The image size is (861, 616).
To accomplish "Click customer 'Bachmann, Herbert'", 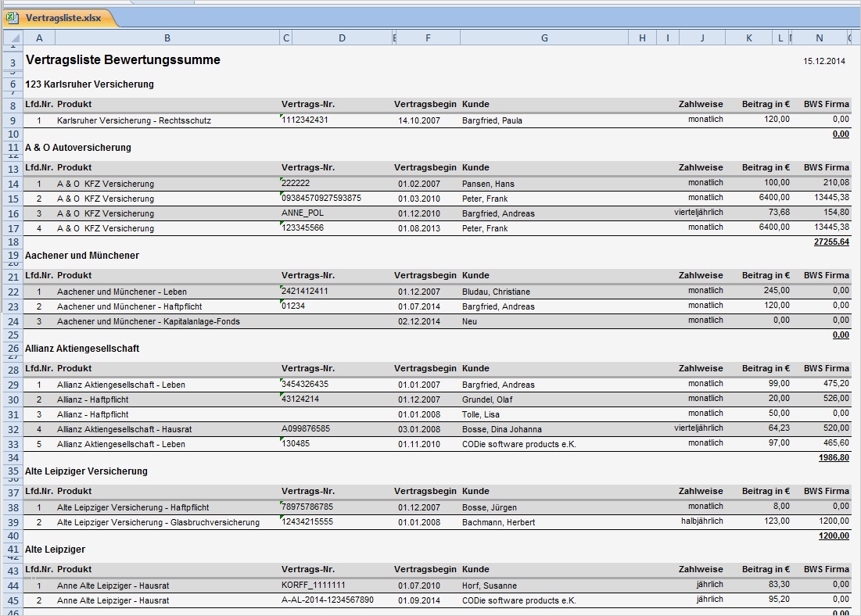I will (x=499, y=523).
